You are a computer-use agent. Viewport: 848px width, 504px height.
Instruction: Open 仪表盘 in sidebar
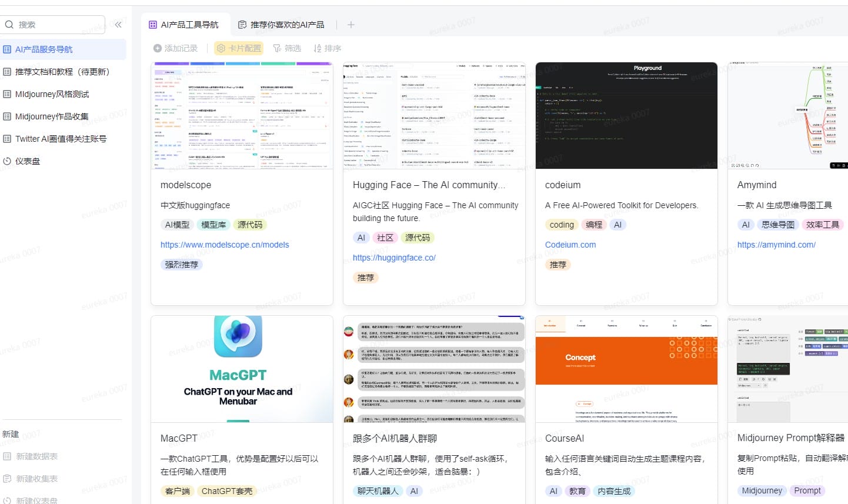(x=63, y=161)
